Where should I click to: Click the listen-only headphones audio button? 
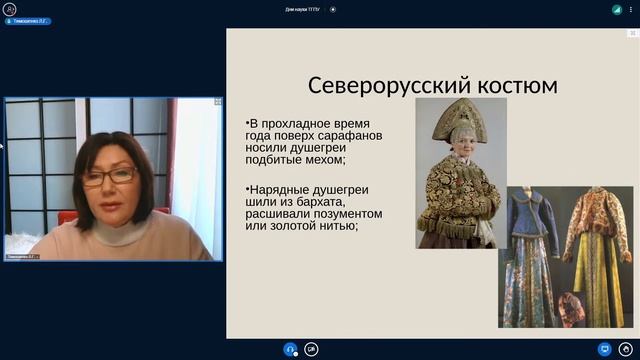click(x=291, y=349)
